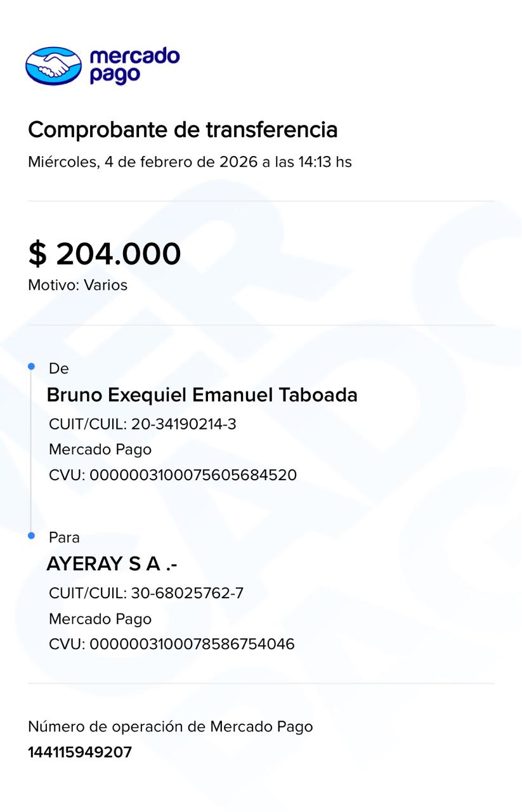Click the recipient's "Mercado Pago" bank line
Image resolution: width=522 pixels, height=812 pixels.
coord(100,619)
